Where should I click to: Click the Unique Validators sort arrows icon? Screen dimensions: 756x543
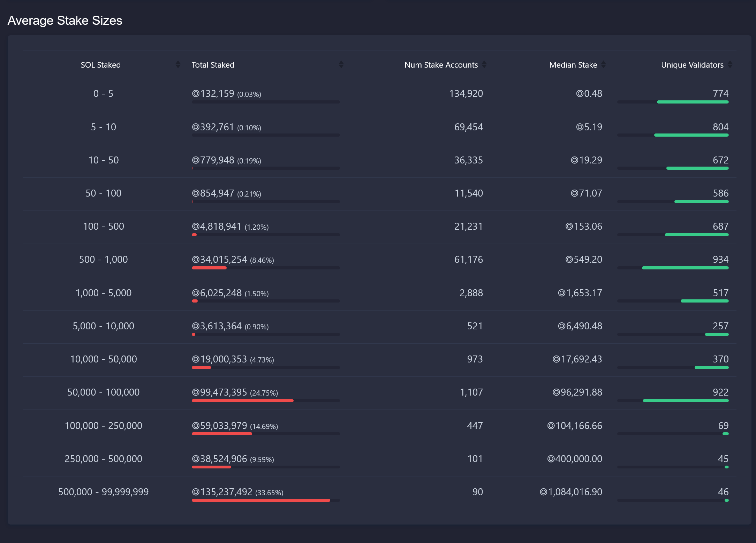coord(730,64)
